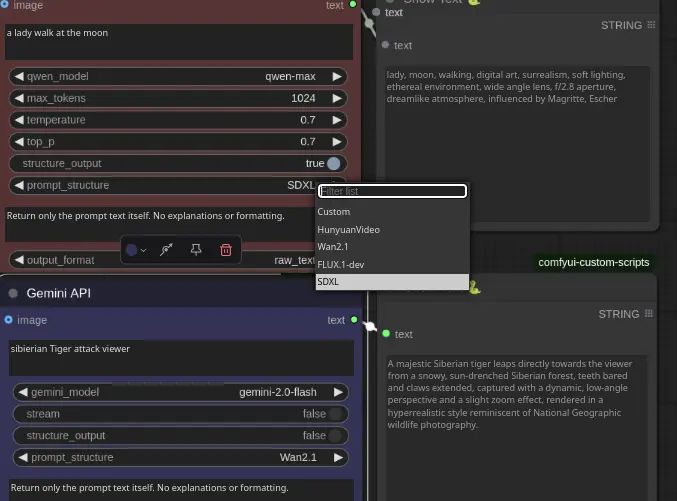The height and width of the screenshot is (501, 677).
Task: Raise the temperature value with the right arrow
Action: point(337,120)
